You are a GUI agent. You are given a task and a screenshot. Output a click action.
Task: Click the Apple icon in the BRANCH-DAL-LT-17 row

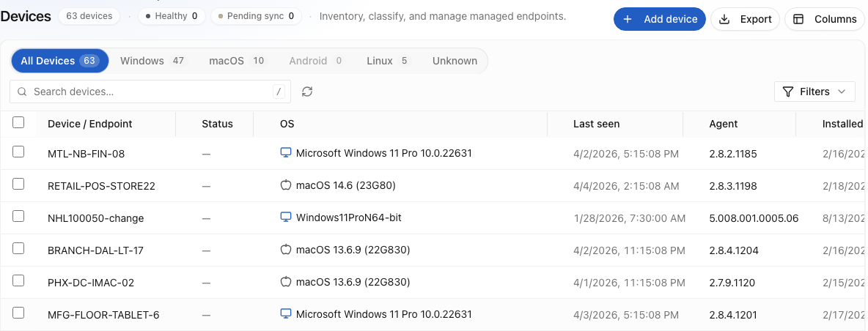pyautogui.click(x=286, y=250)
